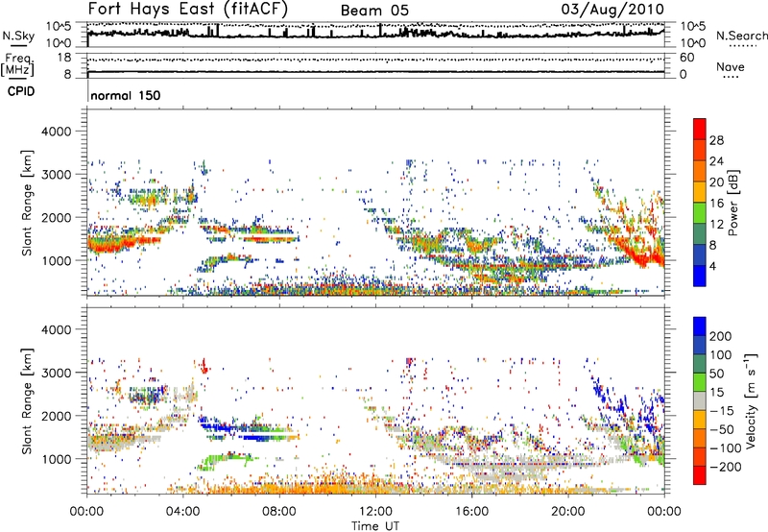Click the 'Freq. [MHz]' axis label

pyautogui.click(x=17, y=64)
